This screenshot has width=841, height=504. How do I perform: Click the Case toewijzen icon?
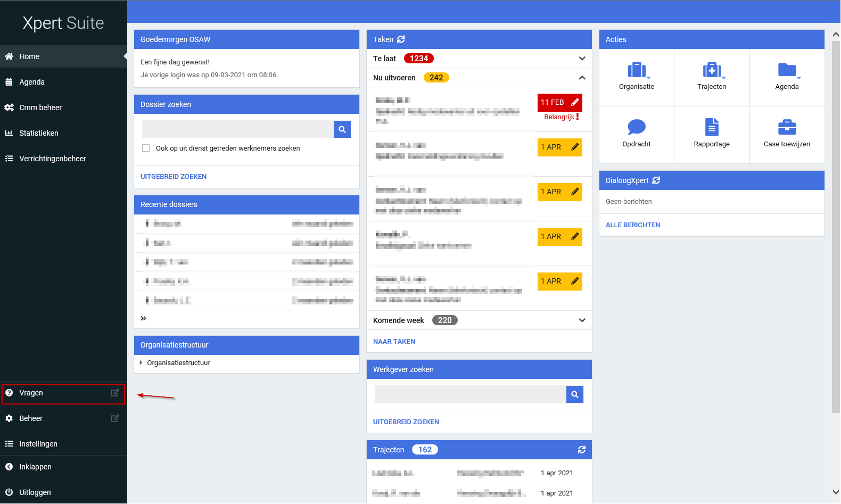pos(786,127)
